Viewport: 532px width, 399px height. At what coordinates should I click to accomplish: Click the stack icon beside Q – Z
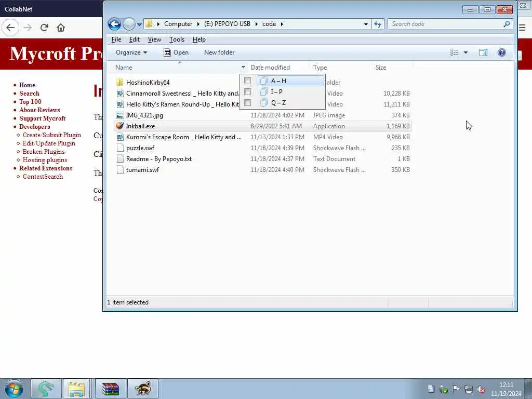coord(263,102)
